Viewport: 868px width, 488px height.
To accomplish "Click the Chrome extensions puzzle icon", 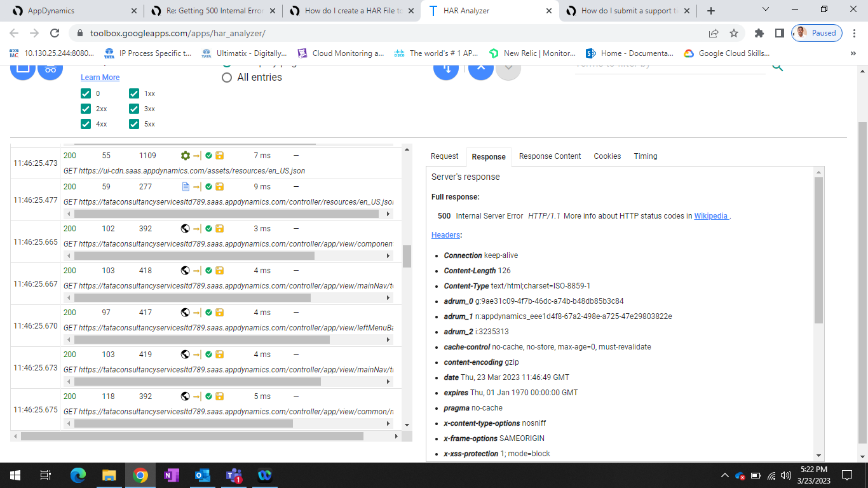I will point(759,33).
